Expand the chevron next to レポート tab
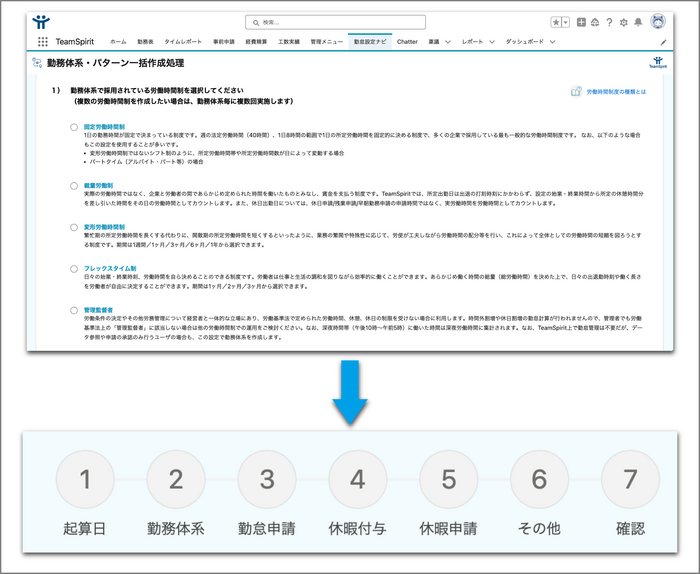 (492, 42)
